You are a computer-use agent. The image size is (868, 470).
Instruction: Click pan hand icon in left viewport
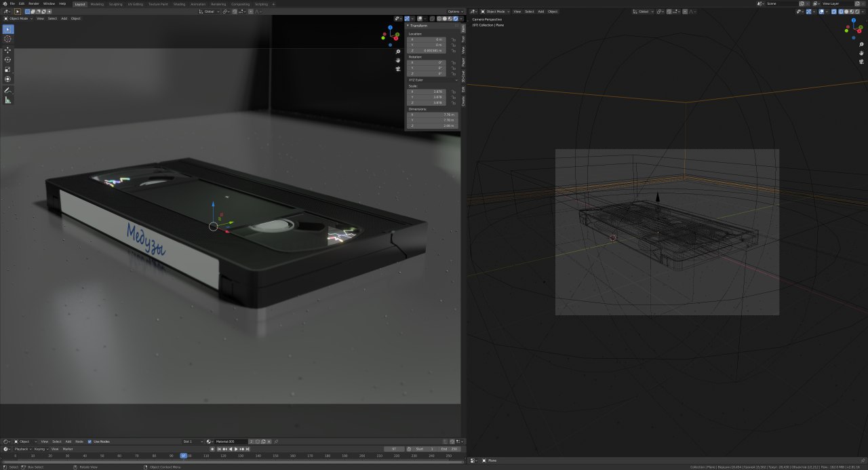click(x=399, y=60)
